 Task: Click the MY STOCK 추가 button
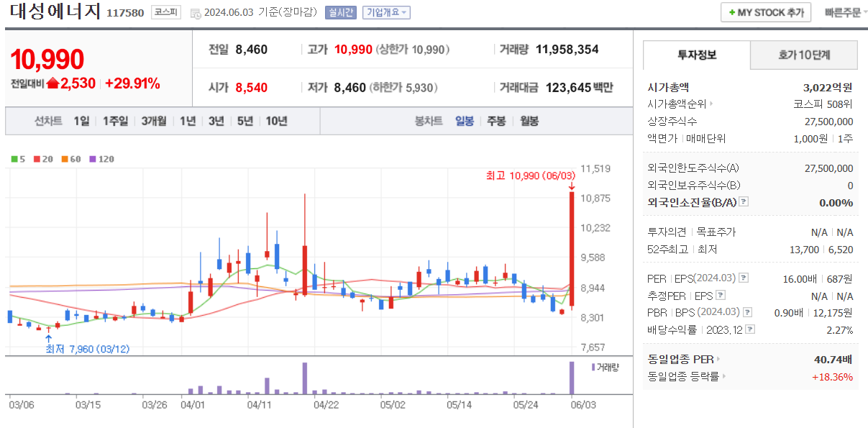click(766, 12)
